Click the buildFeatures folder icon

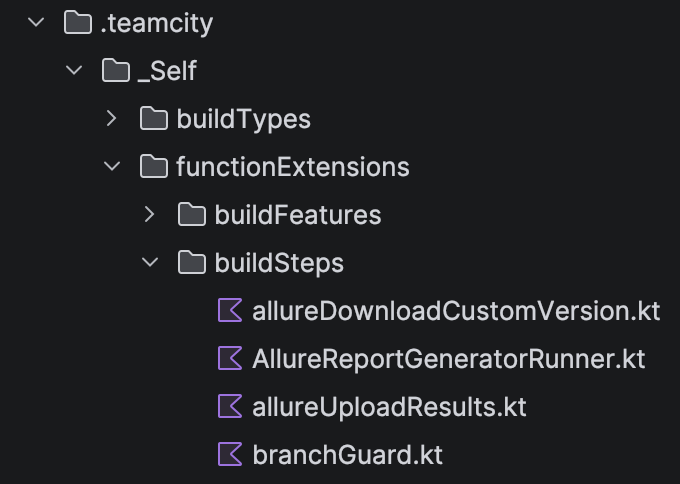pyautogui.click(x=192, y=215)
